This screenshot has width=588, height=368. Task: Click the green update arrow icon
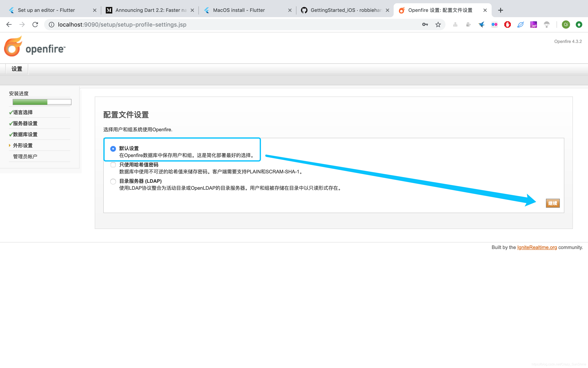[x=579, y=25]
